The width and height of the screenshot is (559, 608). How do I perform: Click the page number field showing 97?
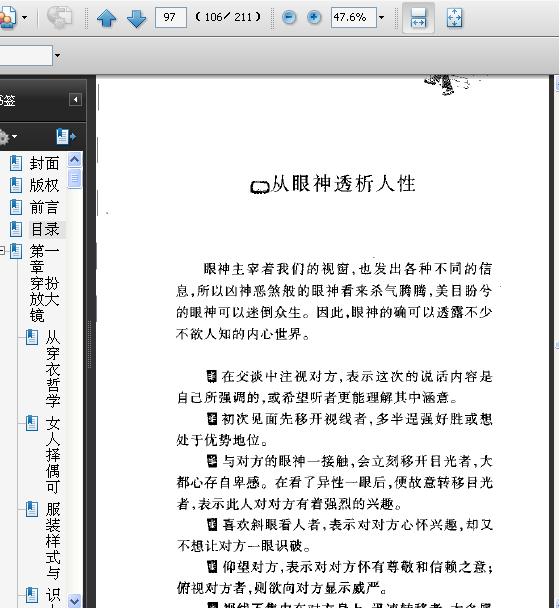click(171, 17)
